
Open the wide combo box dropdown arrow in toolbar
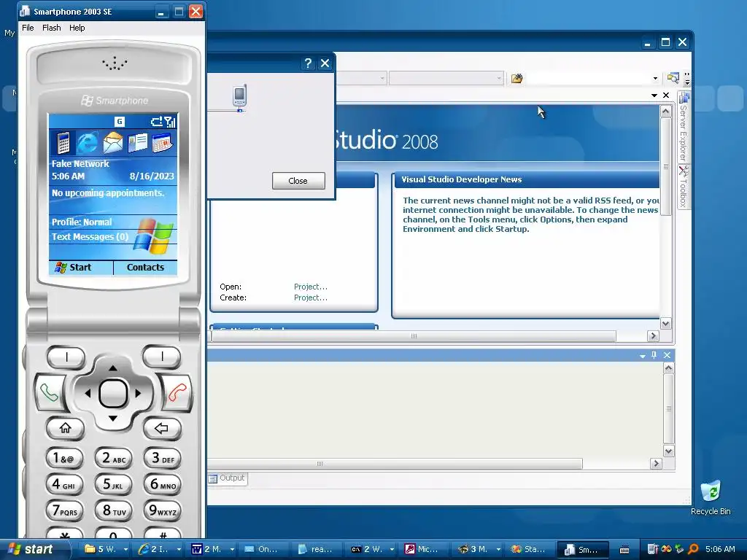[x=655, y=78]
